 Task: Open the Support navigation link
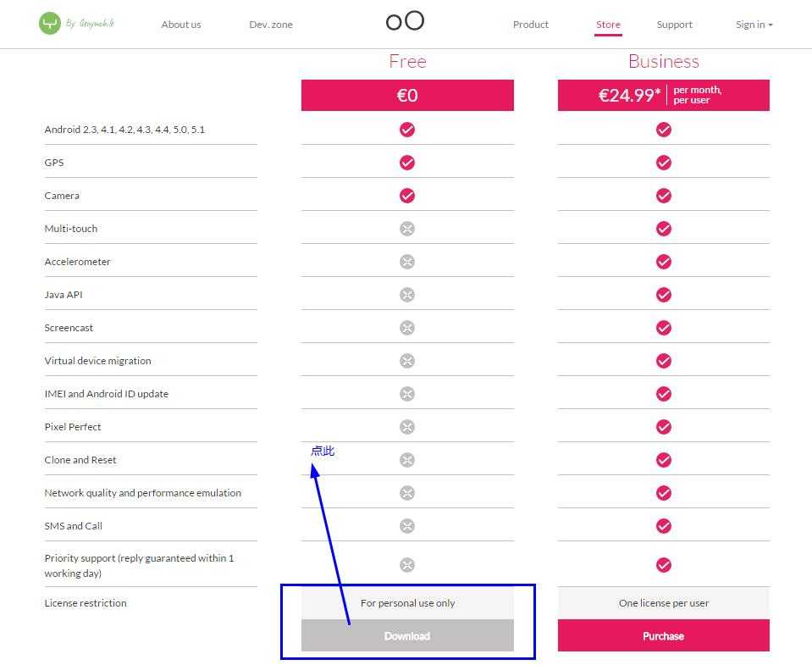coord(674,25)
